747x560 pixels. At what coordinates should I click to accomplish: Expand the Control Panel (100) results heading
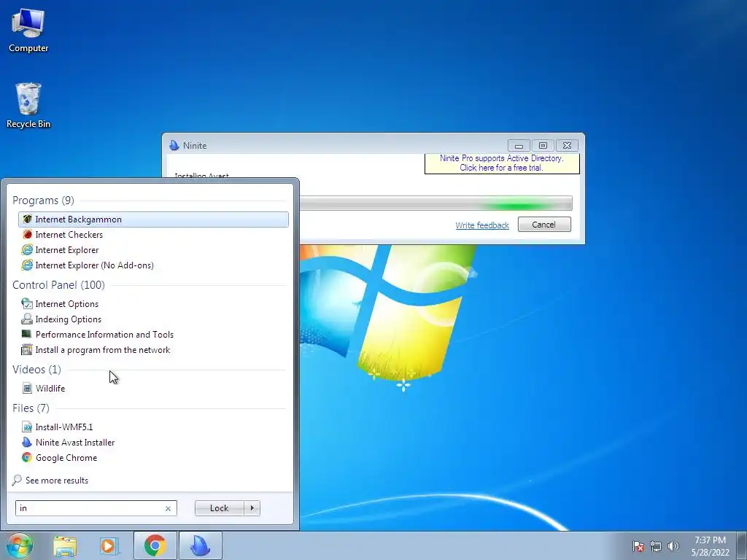(58, 285)
